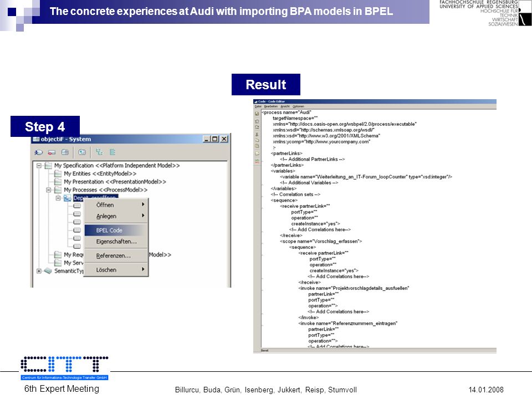Click the '<!-- Correlation sets -->' comment line
Screen dimensions: 532x399
(x=295, y=195)
